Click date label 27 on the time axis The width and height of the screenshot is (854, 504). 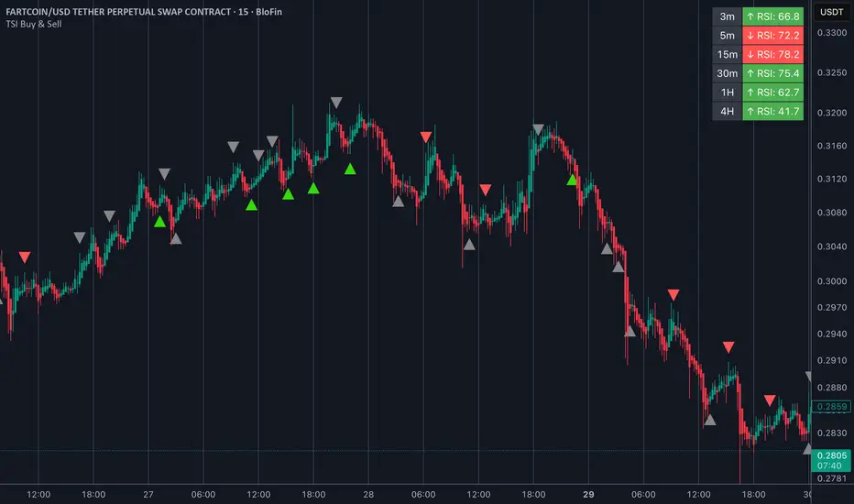tap(148, 495)
